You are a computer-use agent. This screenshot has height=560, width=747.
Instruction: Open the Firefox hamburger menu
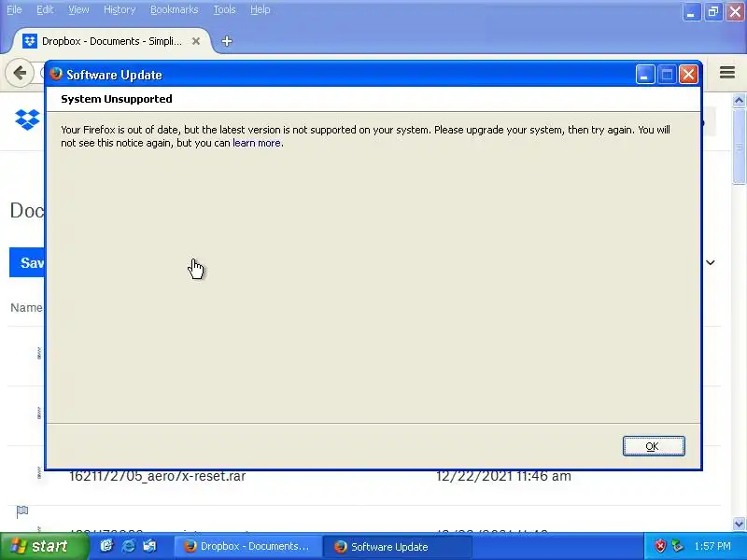point(727,73)
